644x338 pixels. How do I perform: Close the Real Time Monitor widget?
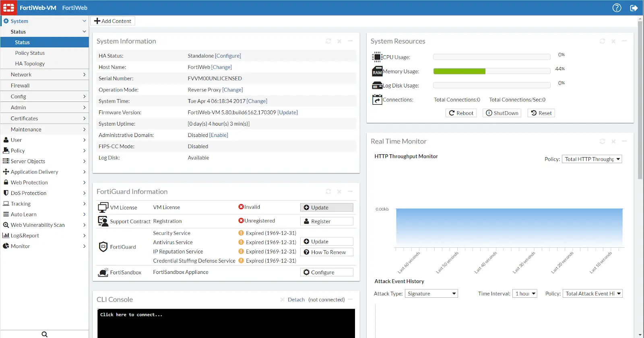[613, 141]
